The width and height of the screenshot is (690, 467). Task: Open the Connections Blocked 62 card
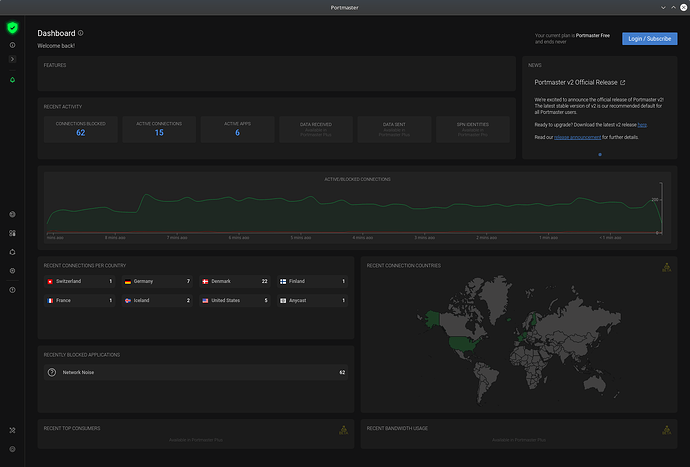81,129
